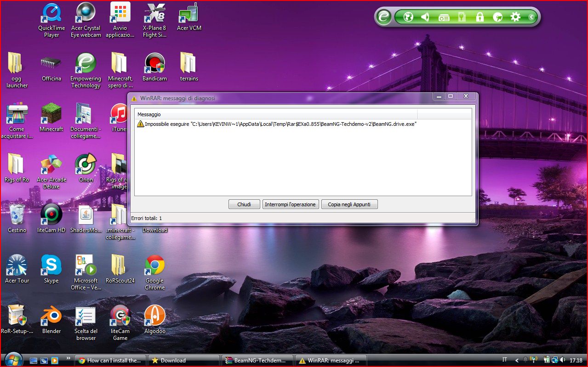Open the Cestino recycle bin
Viewport: 588px width, 367px height.
point(17,219)
